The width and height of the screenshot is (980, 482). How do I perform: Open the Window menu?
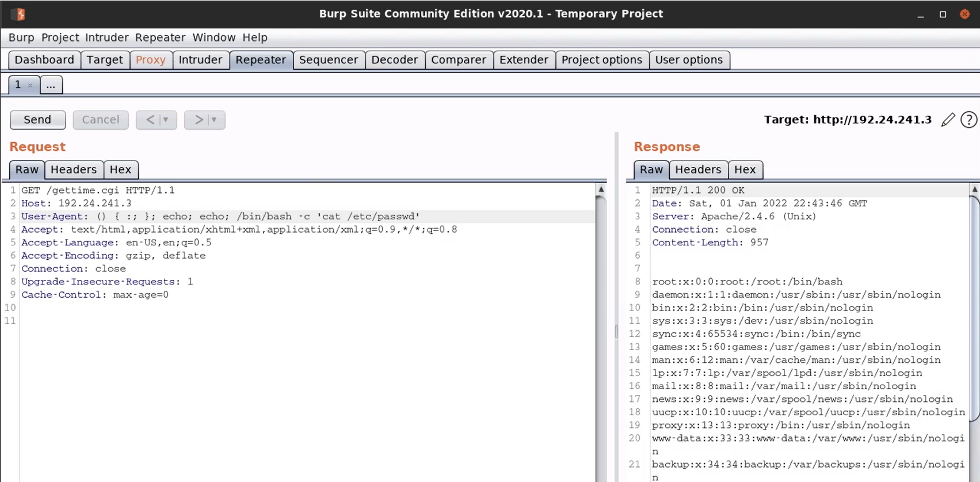point(214,37)
